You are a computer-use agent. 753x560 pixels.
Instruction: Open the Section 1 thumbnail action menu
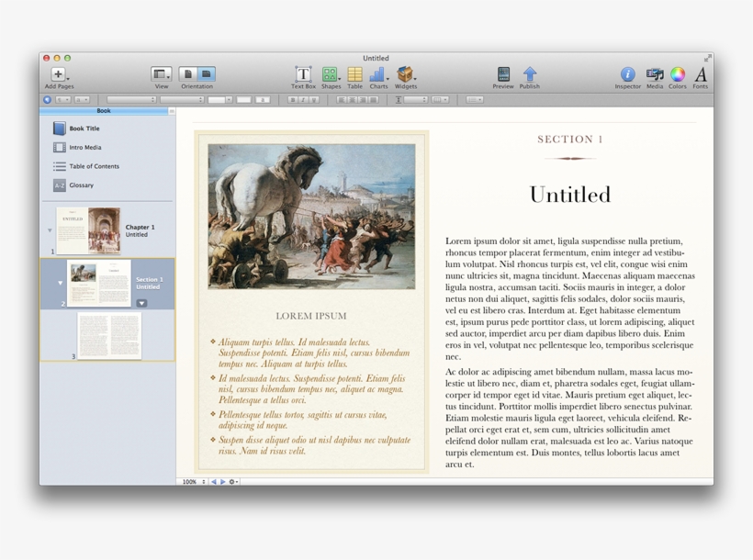tap(142, 303)
